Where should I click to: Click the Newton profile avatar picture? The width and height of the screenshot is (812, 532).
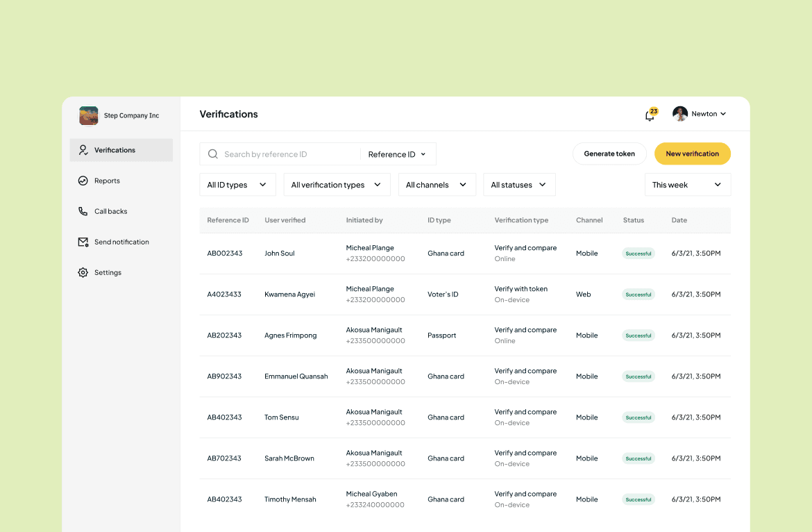[x=679, y=113]
